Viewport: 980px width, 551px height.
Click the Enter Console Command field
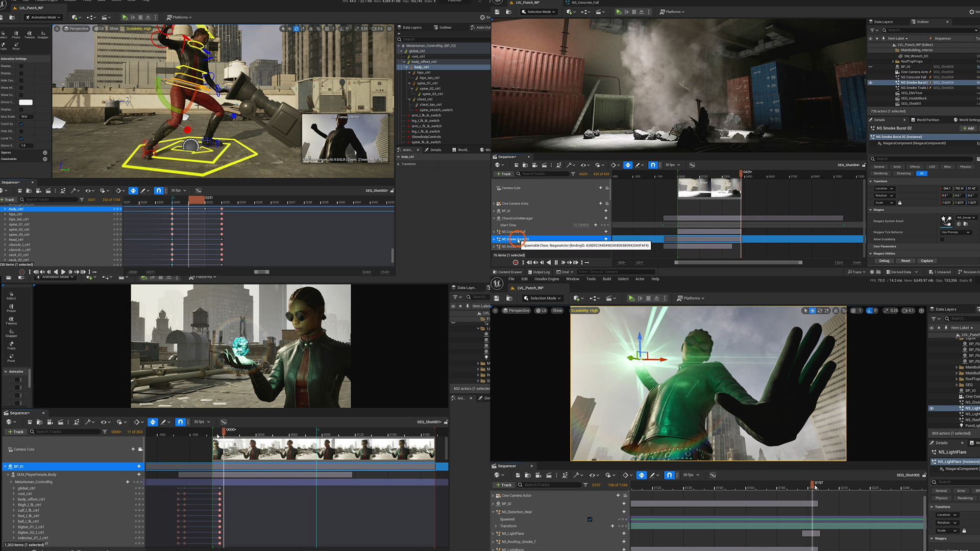point(615,272)
